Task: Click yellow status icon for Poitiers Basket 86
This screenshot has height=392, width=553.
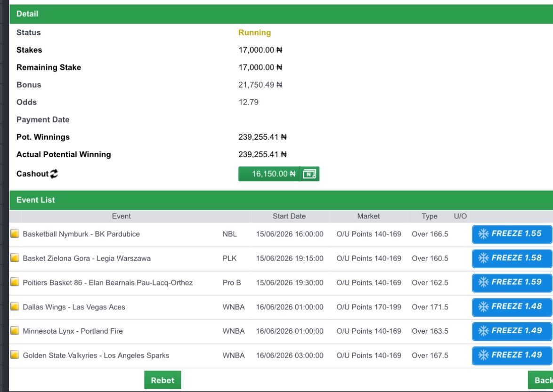Action: 15,282
